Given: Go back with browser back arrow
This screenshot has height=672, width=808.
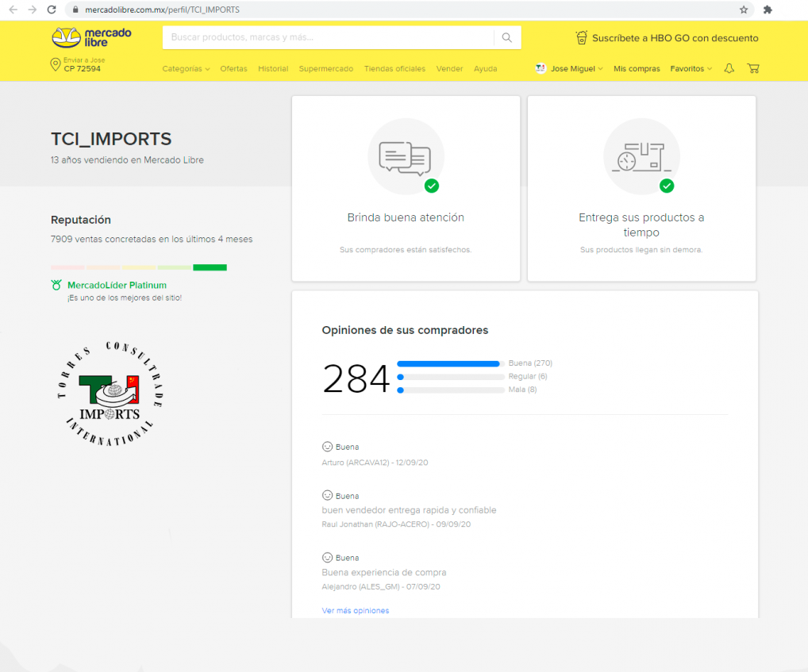Looking at the screenshot, I should (13, 10).
